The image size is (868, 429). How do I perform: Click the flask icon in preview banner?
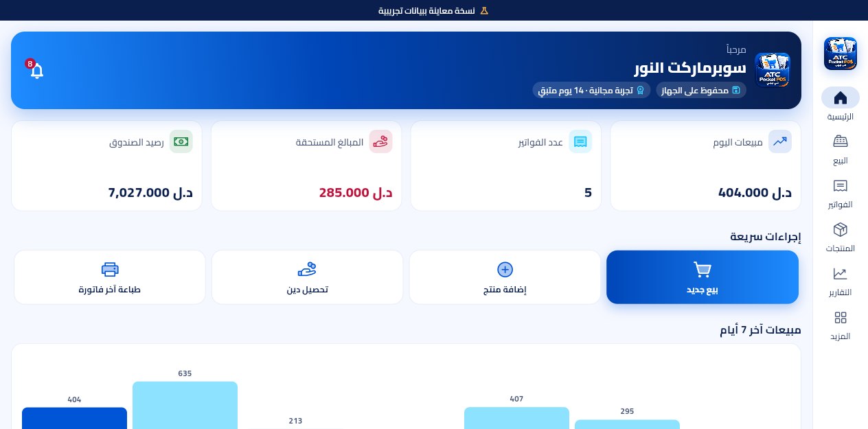[x=484, y=11]
